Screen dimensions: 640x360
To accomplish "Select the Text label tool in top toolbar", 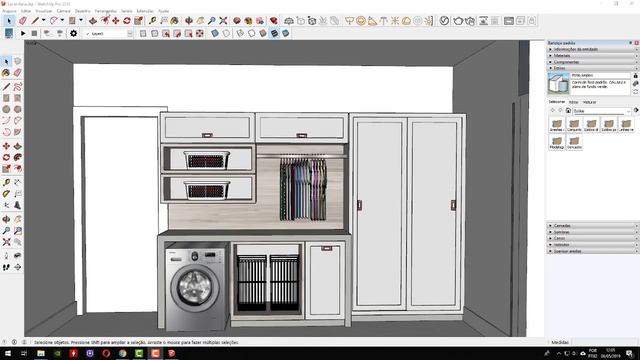I will (x=164, y=20).
